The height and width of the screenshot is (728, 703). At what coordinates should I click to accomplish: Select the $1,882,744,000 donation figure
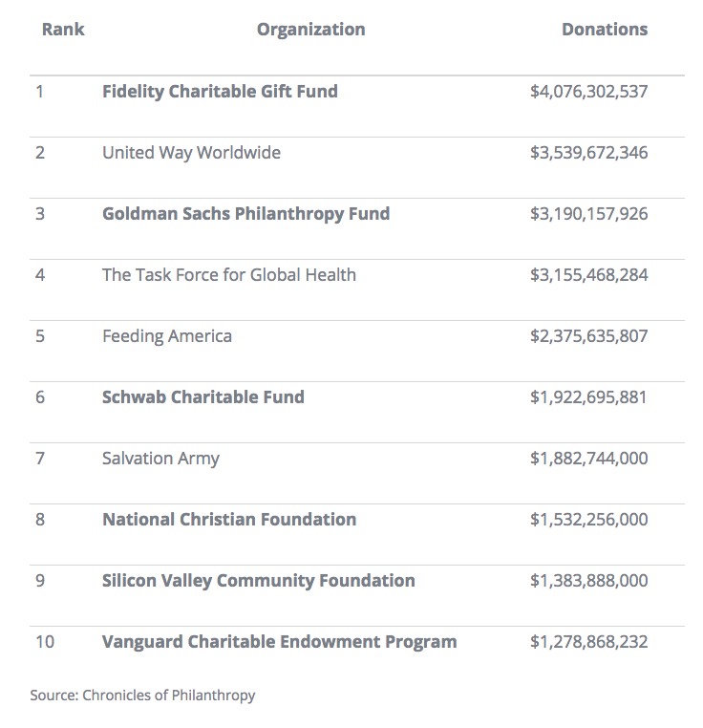pyautogui.click(x=588, y=459)
